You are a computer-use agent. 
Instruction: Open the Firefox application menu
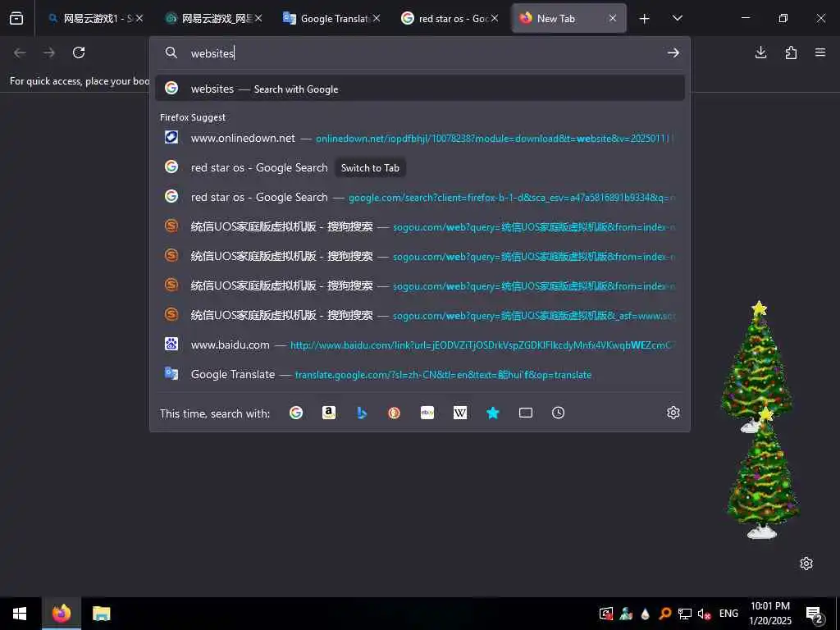point(820,52)
